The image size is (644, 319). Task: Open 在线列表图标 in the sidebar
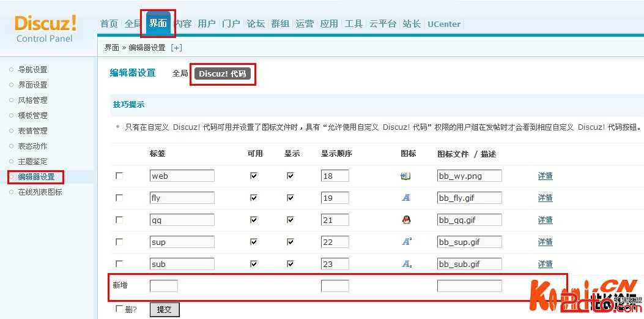(x=40, y=192)
